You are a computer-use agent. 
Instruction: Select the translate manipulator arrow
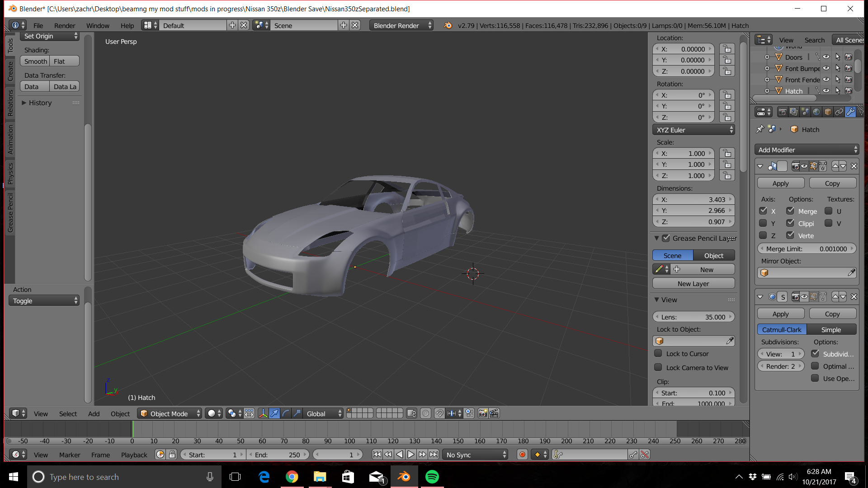coord(274,413)
